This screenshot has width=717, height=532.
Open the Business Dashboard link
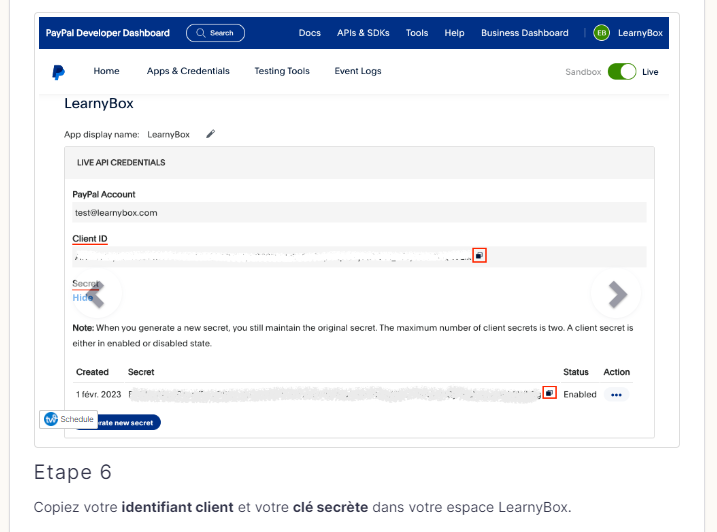[524, 33]
